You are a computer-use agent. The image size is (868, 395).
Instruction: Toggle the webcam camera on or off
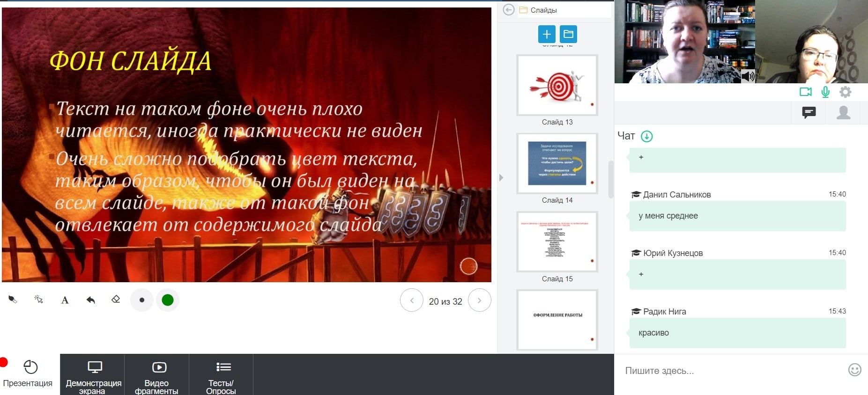coord(805,92)
